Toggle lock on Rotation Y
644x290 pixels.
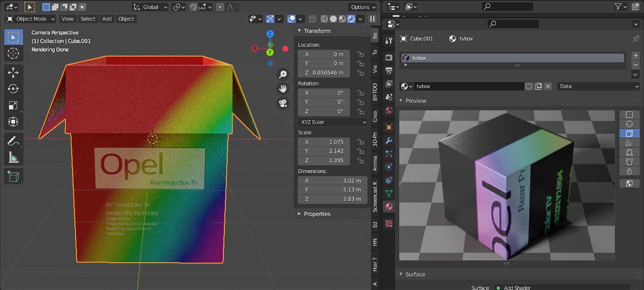click(361, 102)
